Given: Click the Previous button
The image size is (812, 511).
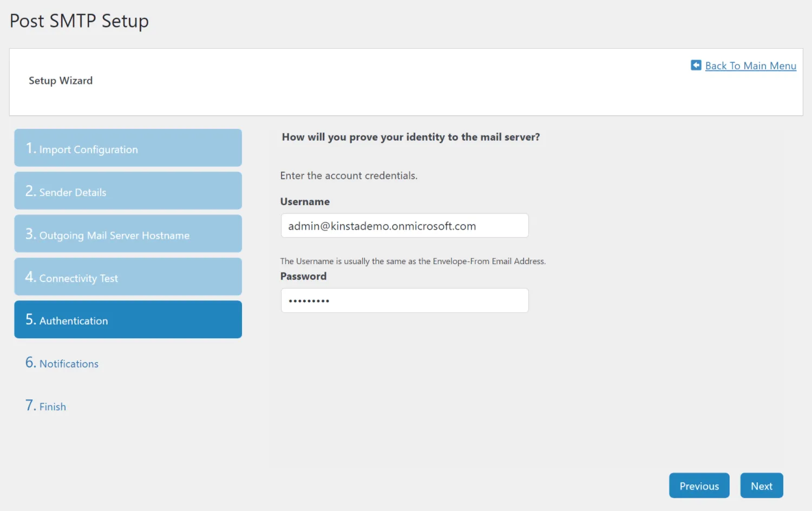Looking at the screenshot, I should (x=699, y=486).
